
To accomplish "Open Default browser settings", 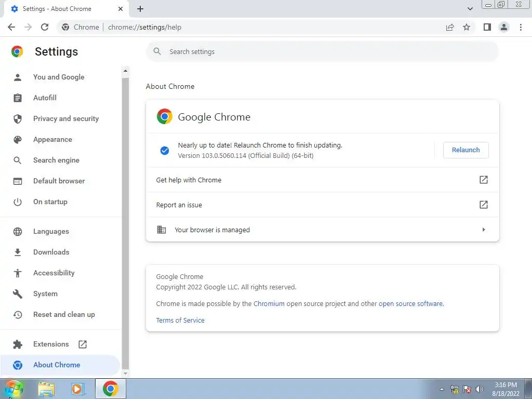I will pyautogui.click(x=59, y=181).
